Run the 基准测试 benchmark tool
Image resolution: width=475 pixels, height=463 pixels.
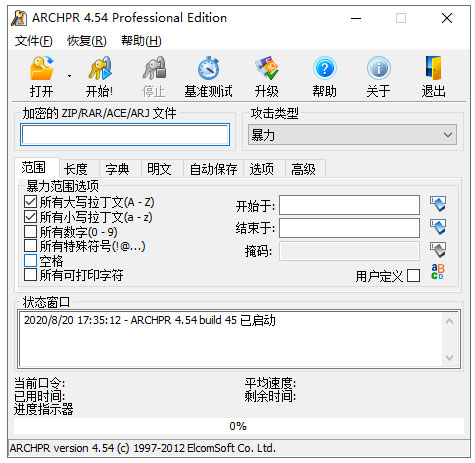[208, 68]
